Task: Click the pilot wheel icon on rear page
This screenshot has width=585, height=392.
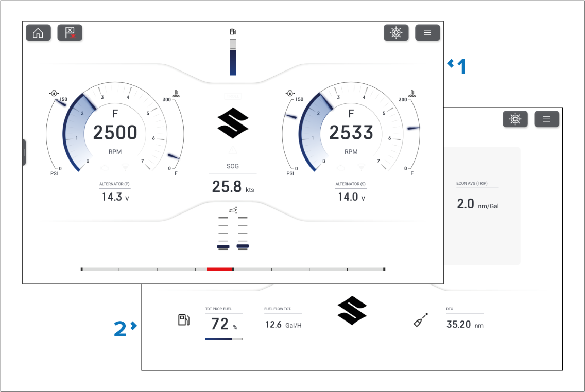Action: pos(515,119)
